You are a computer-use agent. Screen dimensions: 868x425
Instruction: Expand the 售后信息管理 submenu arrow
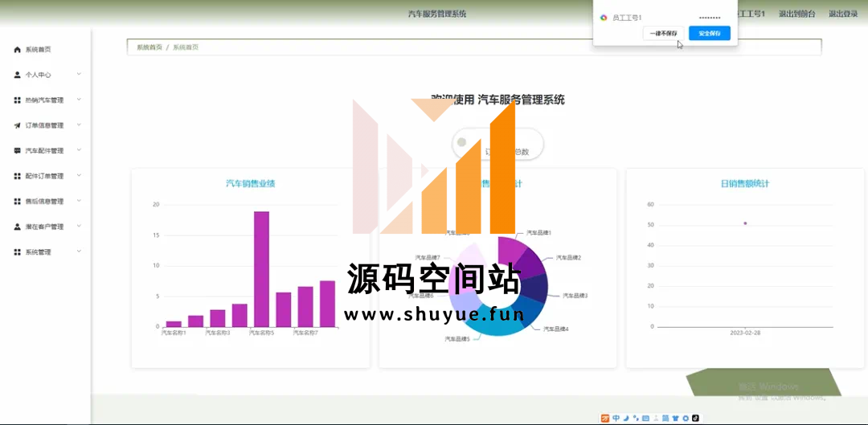[x=79, y=201]
